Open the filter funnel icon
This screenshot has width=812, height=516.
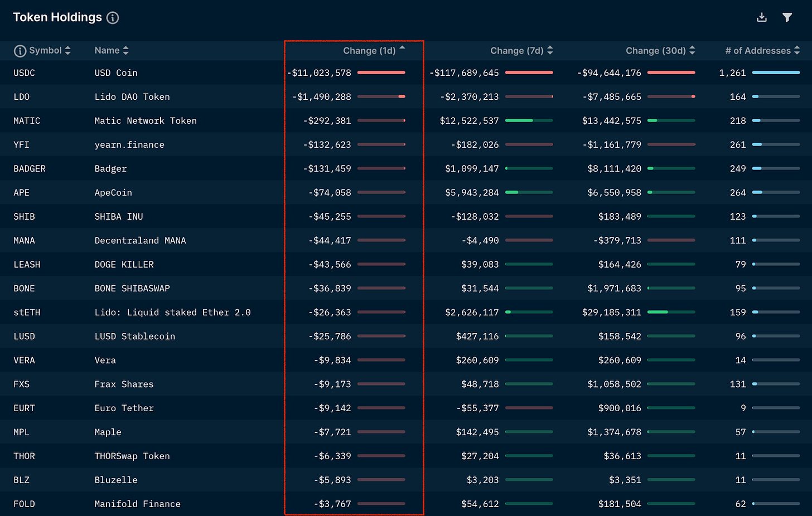point(787,17)
